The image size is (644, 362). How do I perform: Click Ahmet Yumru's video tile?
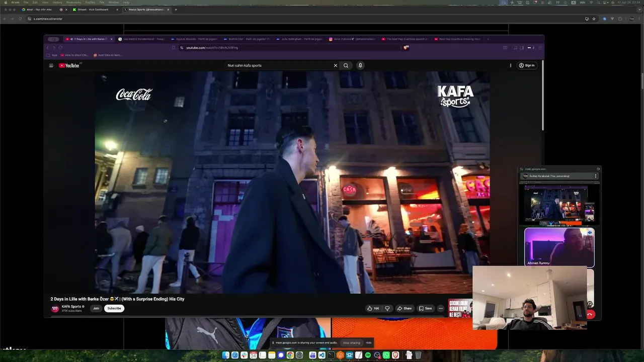point(559,247)
